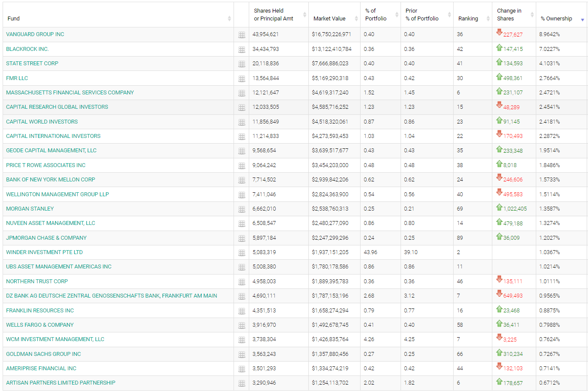The height and width of the screenshot is (392, 588).
Task: Open grid icon for Northern Trust Corp
Action: (242, 282)
